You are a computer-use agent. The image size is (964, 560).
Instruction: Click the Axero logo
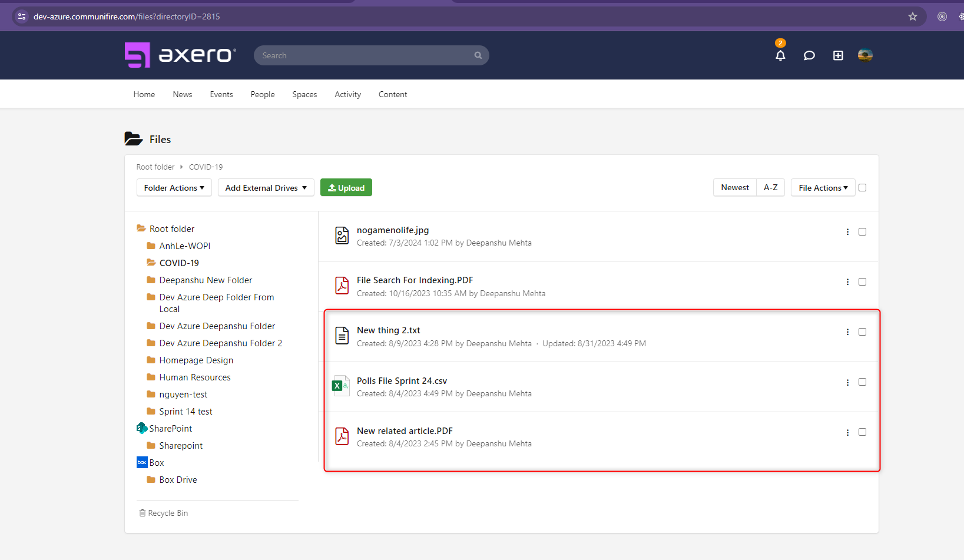[180, 55]
